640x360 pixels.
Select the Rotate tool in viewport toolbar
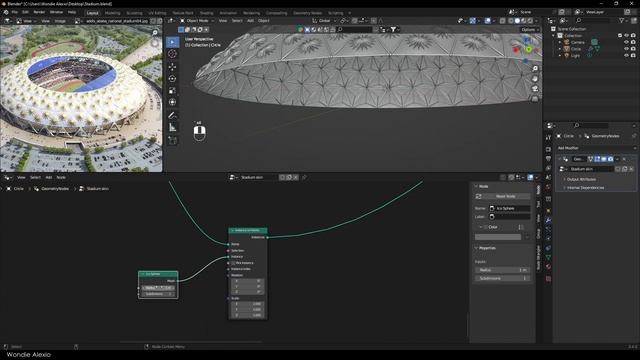coord(172,78)
